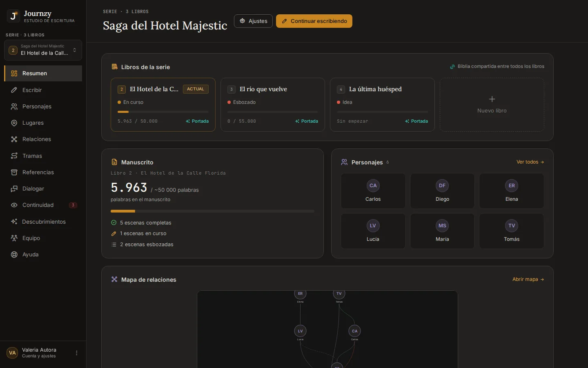
Task: Click the Ayuda lifebuoy icon
Action: (14, 254)
